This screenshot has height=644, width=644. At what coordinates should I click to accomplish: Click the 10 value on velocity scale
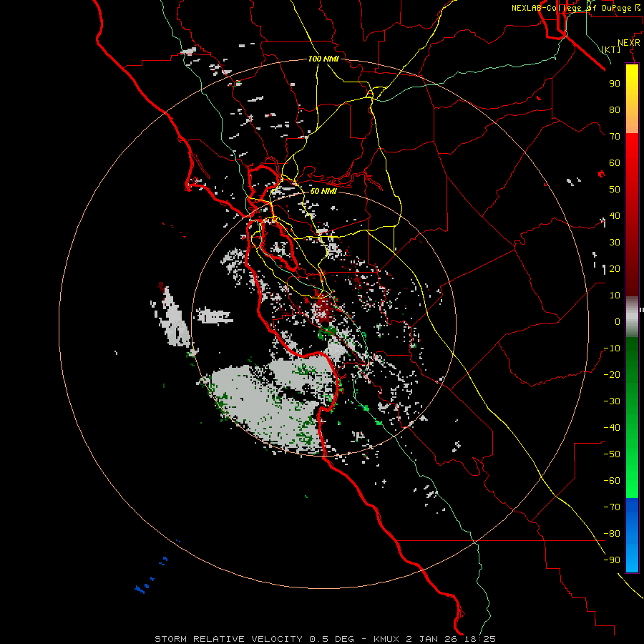click(x=615, y=296)
